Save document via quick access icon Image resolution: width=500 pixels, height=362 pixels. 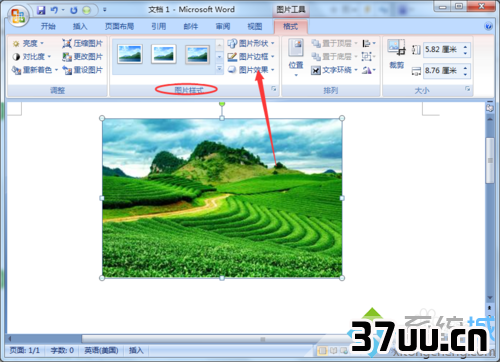click(x=41, y=10)
